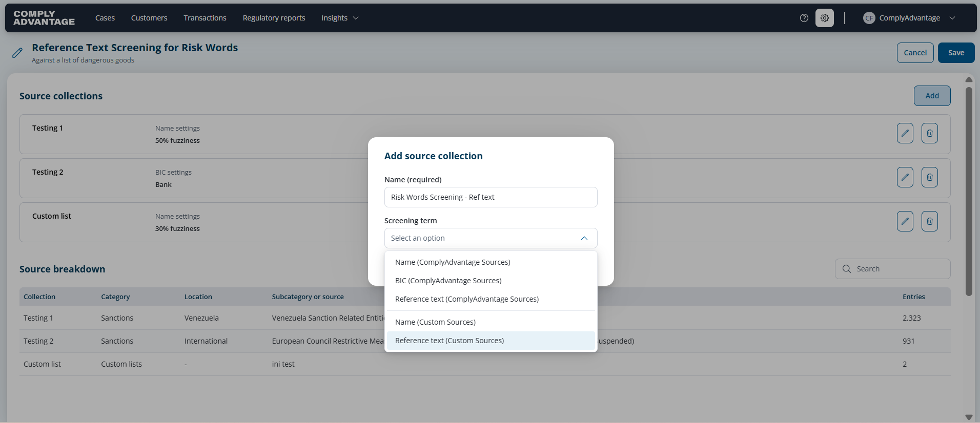980x423 pixels.
Task: Click the 931 entries value
Action: pos(909,341)
